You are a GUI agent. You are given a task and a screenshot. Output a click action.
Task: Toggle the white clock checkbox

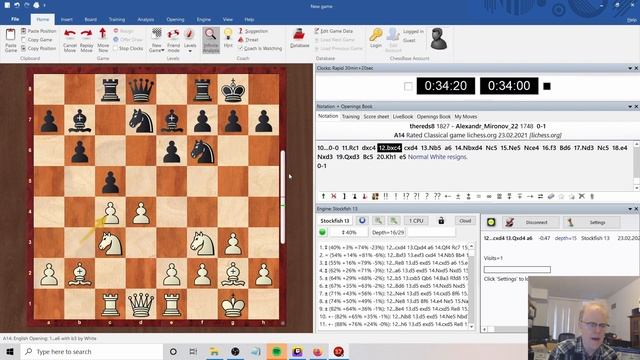click(x=408, y=87)
